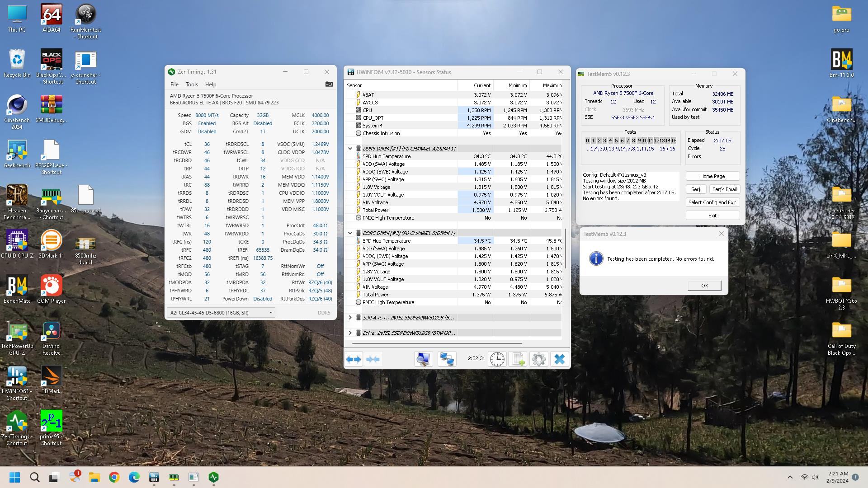
Task: Click the VBAT voltage sensor row
Action: (453, 95)
